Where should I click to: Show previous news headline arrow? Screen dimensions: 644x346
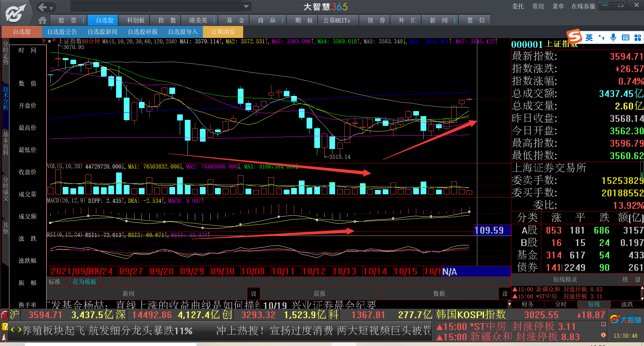[x=13, y=330]
